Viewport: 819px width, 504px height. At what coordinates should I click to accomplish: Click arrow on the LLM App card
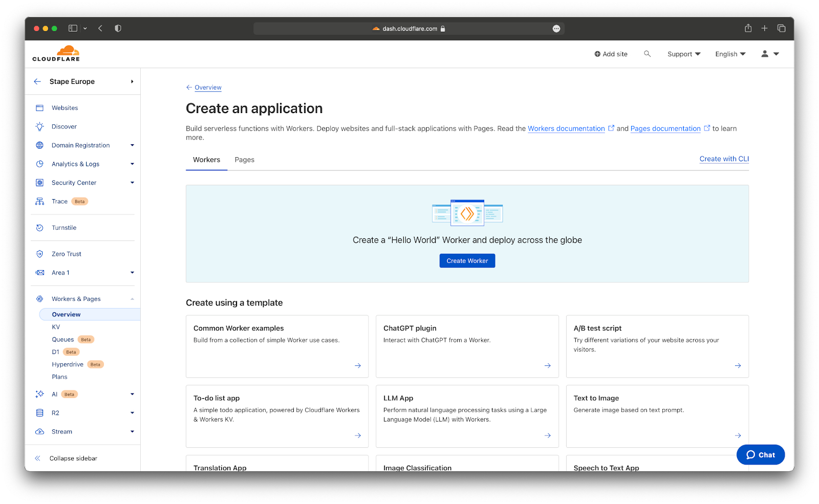point(548,435)
